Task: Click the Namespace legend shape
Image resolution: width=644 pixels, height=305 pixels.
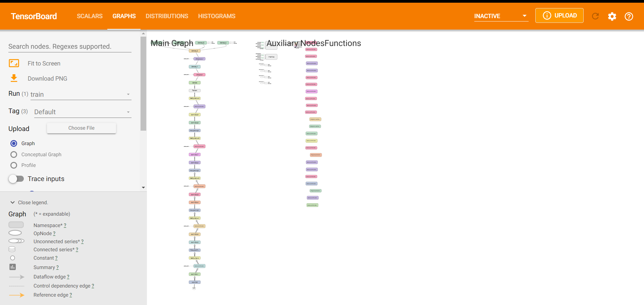Action: point(16,225)
